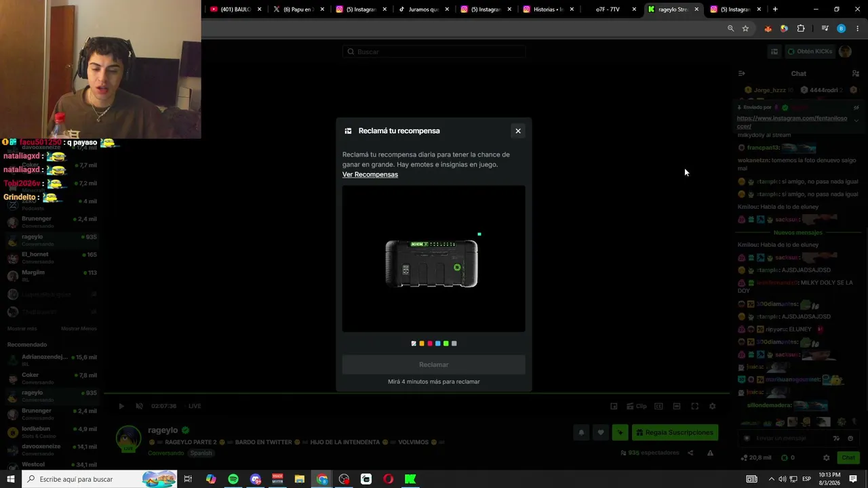Click the green sparkle subscribe button
This screenshot has height=488, width=868.
[x=620, y=432]
